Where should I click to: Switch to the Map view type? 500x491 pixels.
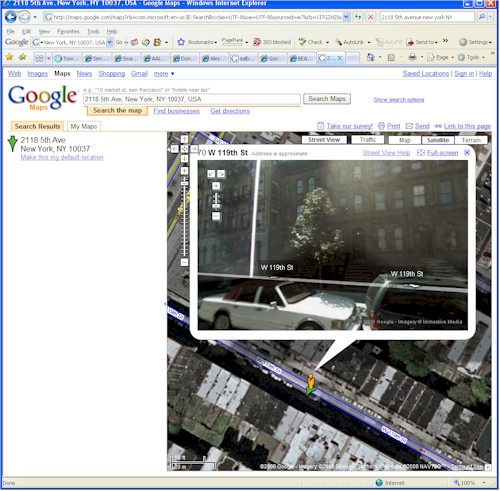405,140
